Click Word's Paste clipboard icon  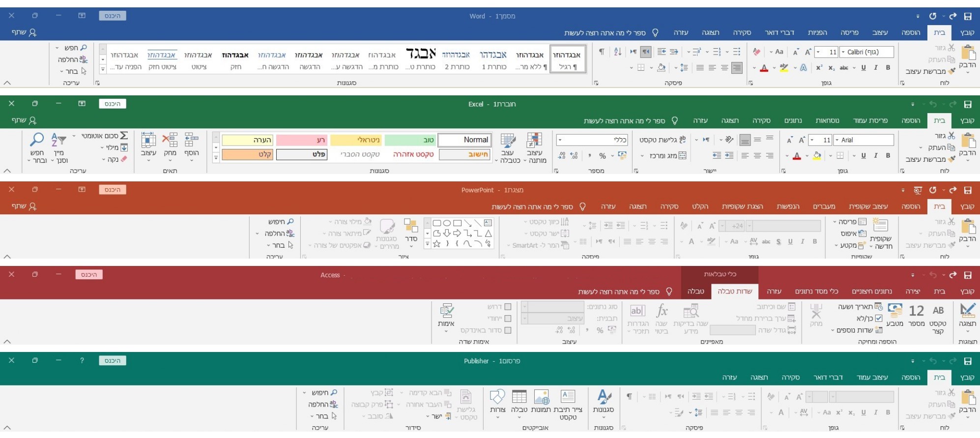pyautogui.click(x=968, y=53)
